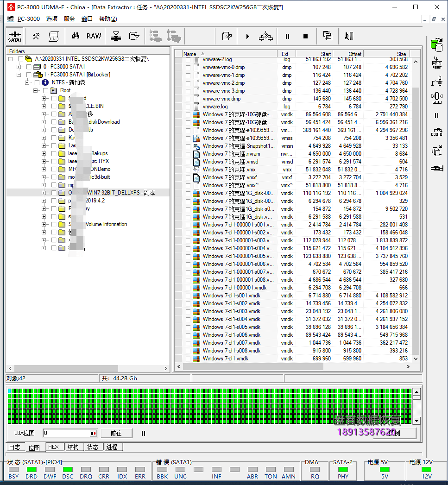Screen dimensions: 448x485
Task: Sort file list by Start column header
Action: pos(315,54)
